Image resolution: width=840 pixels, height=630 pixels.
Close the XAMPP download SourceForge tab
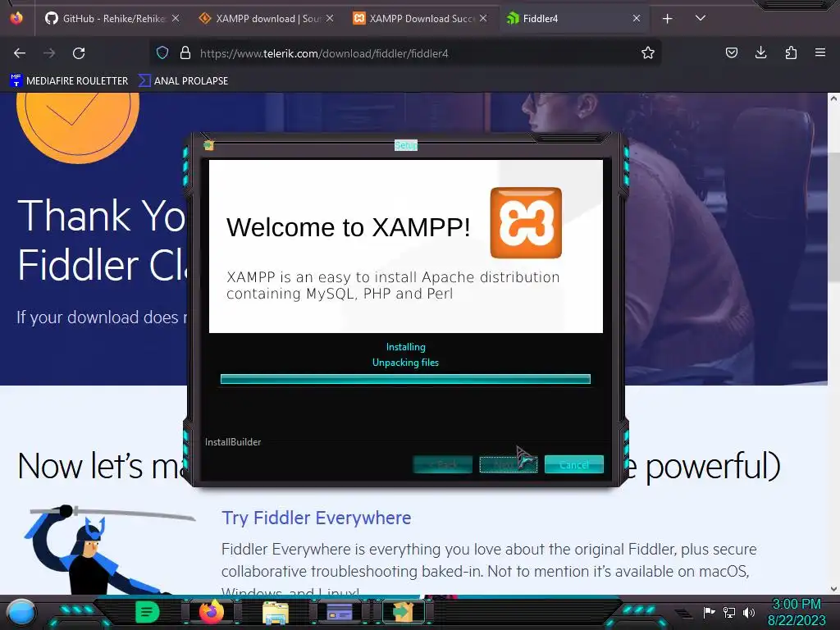pos(330,18)
